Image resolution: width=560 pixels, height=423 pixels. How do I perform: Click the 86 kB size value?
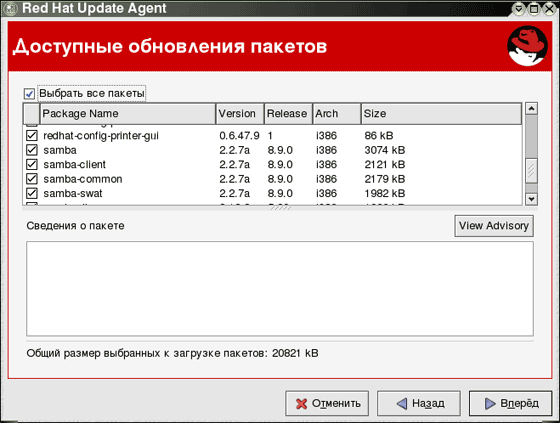coord(379,135)
